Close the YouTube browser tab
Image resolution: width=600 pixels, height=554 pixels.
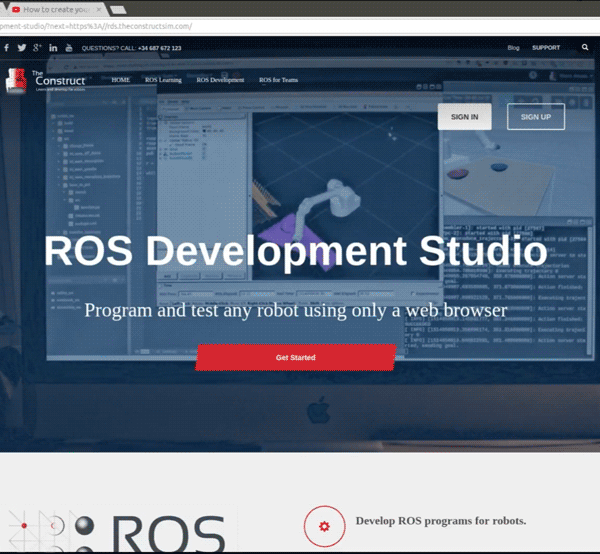pos(99,10)
